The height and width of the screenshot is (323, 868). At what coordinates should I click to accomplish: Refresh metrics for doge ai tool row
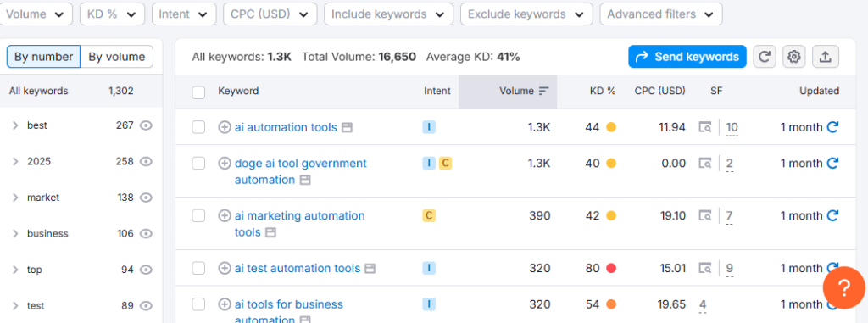(x=832, y=164)
